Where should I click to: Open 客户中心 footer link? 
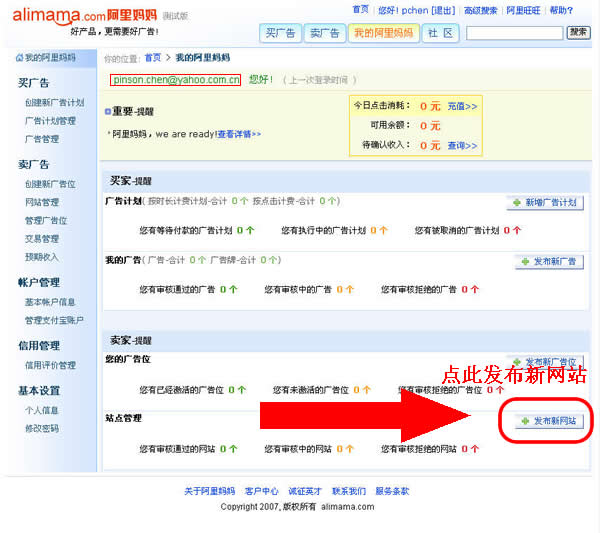pyautogui.click(x=261, y=491)
